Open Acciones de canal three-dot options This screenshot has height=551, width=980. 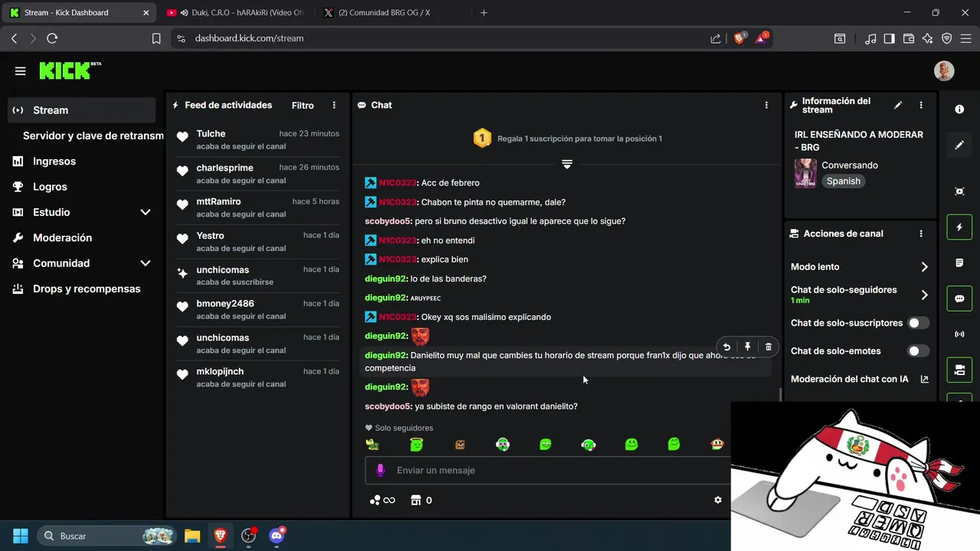[921, 234]
